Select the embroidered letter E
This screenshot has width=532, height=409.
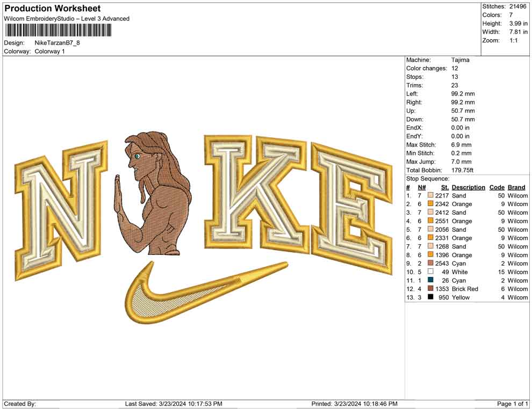(352, 208)
